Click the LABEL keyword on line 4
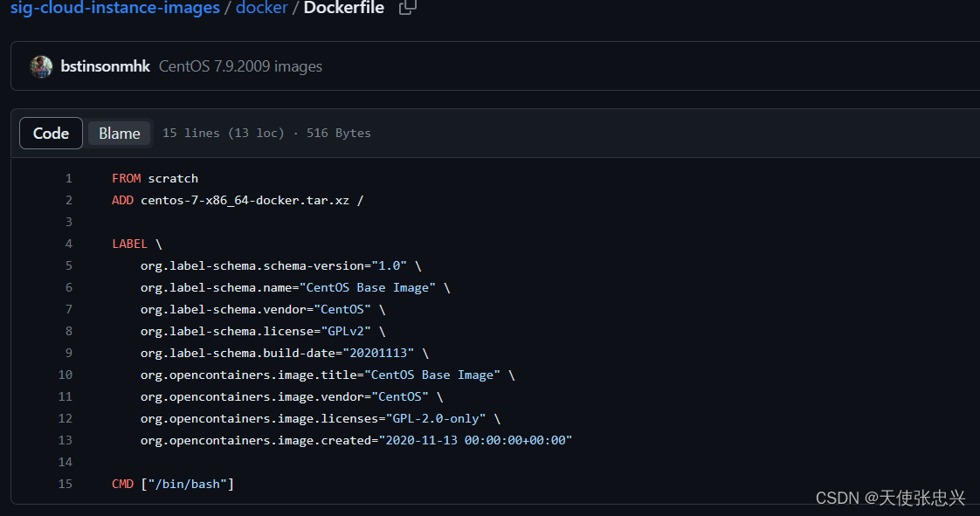Image resolution: width=980 pixels, height=516 pixels. (x=129, y=244)
